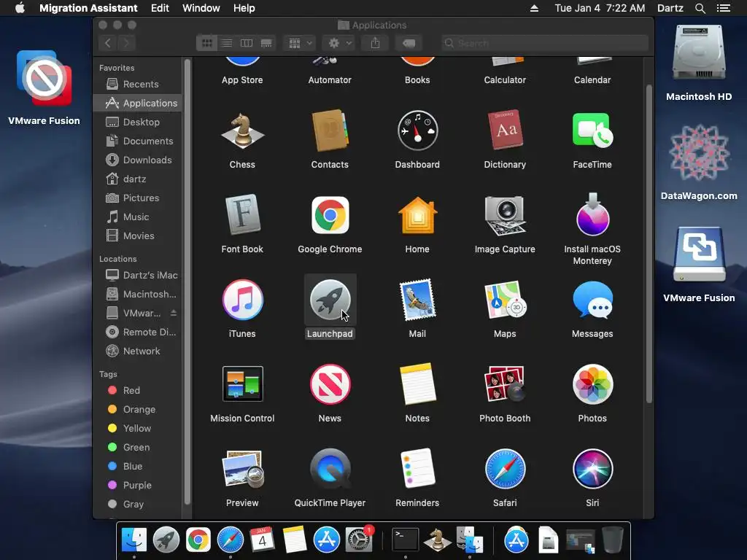
Task: Open the Notes app icon in Finder
Action: coord(417,384)
